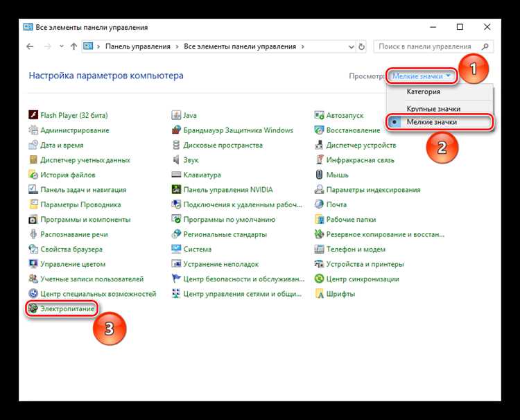
Task: Click the Администрирование icon
Action: coord(33,130)
